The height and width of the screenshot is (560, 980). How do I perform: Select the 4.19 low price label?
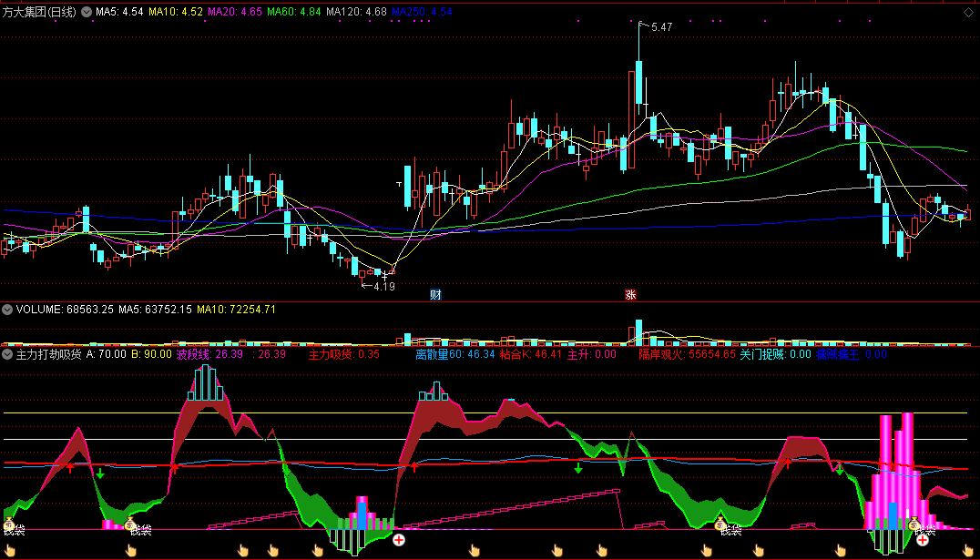(384, 287)
